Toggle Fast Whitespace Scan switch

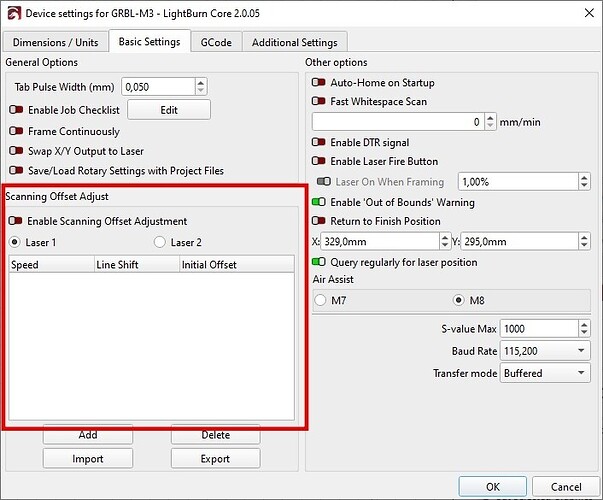point(319,101)
